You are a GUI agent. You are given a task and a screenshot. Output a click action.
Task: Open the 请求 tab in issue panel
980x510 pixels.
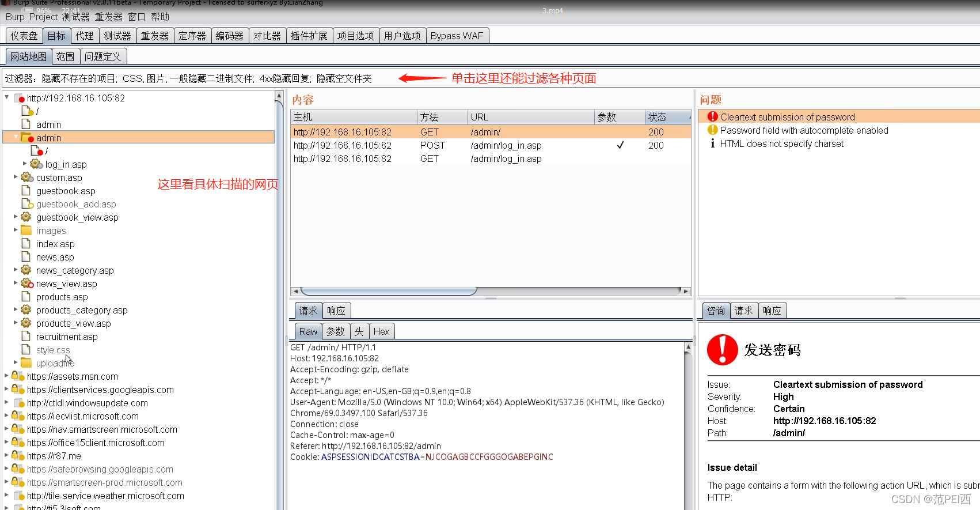point(744,311)
